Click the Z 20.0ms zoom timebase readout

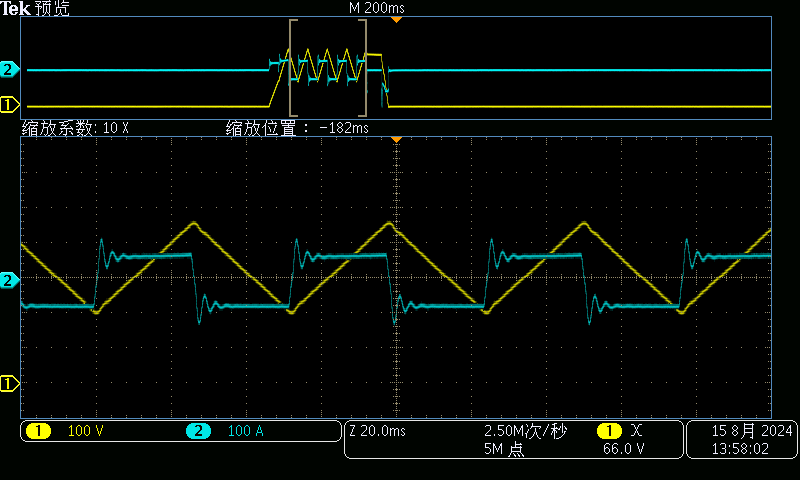click(378, 431)
